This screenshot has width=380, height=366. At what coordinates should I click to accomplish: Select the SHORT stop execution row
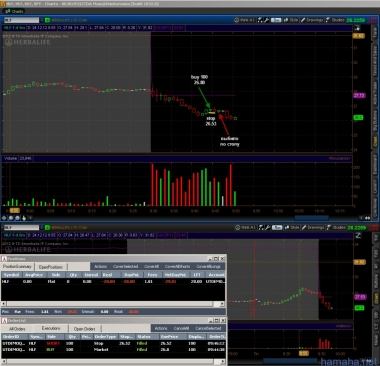point(113,343)
